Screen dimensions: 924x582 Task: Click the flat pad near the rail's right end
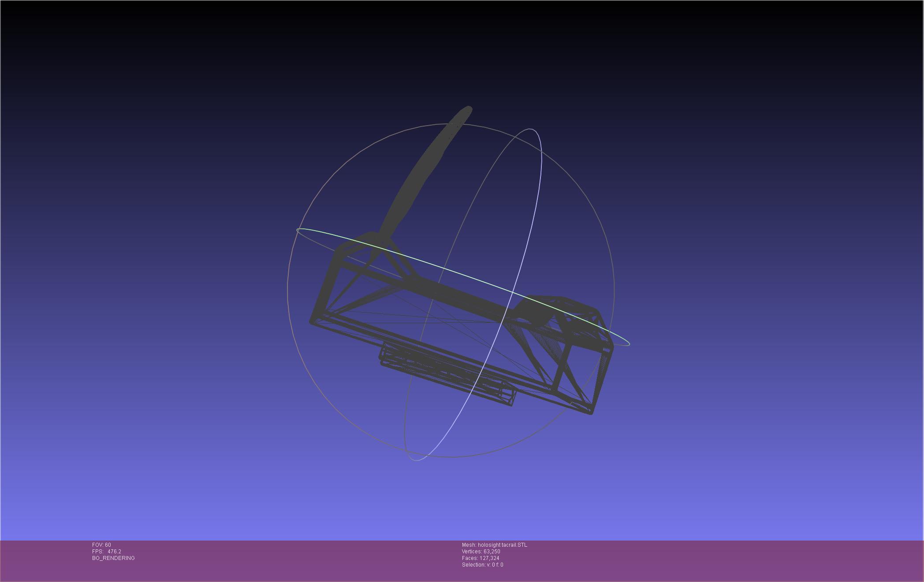click(x=533, y=314)
